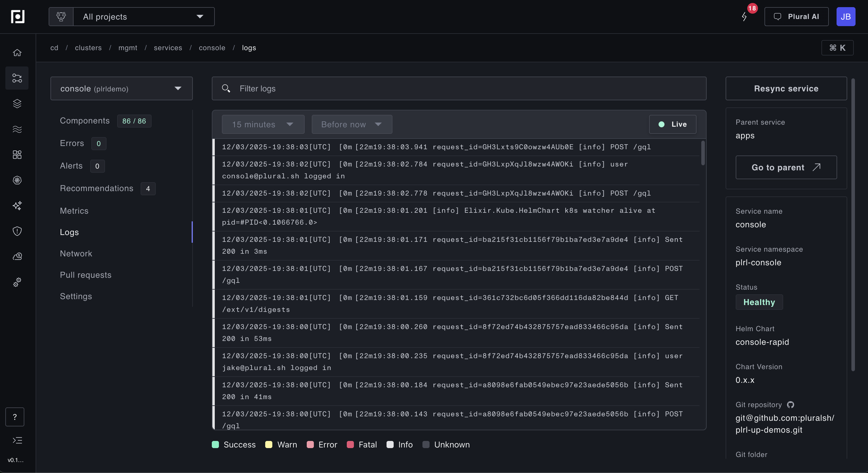The width and height of the screenshot is (868, 473).
Task: Click the Go to parent button
Action: (x=786, y=167)
